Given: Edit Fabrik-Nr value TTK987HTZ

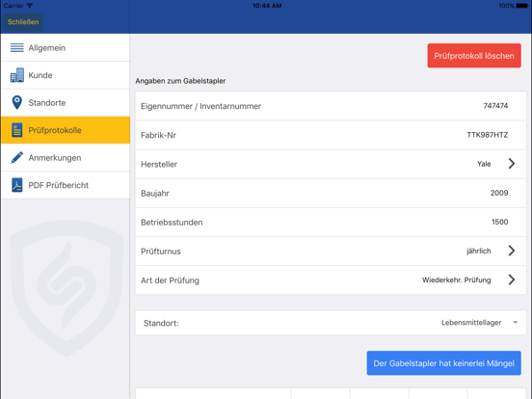Looking at the screenshot, I should click(488, 135).
